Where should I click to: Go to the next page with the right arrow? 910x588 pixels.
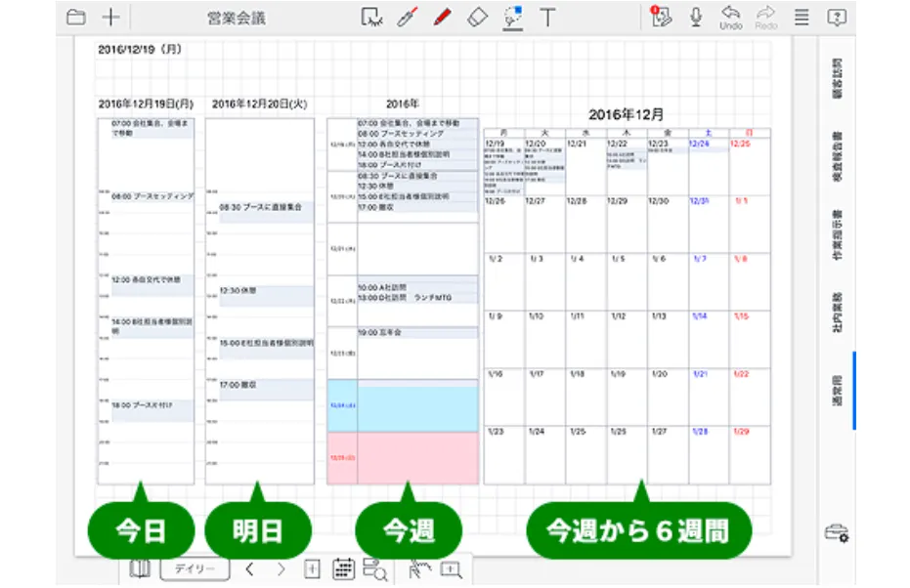tap(281, 569)
